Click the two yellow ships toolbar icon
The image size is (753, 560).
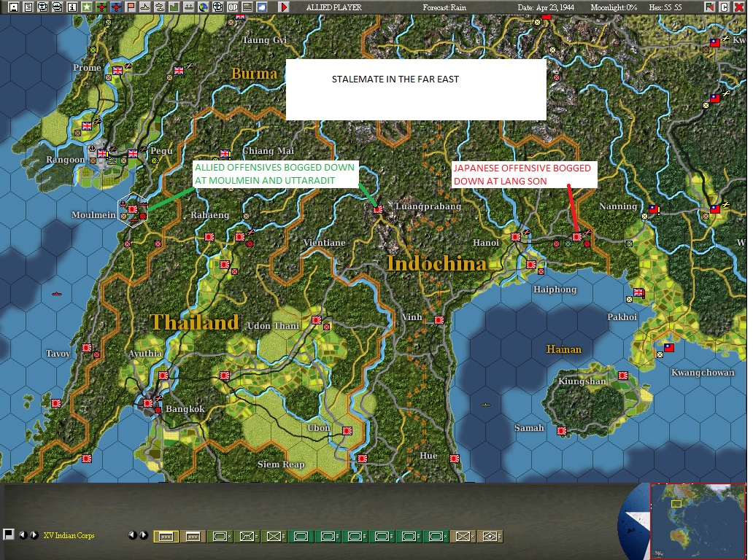160,7
